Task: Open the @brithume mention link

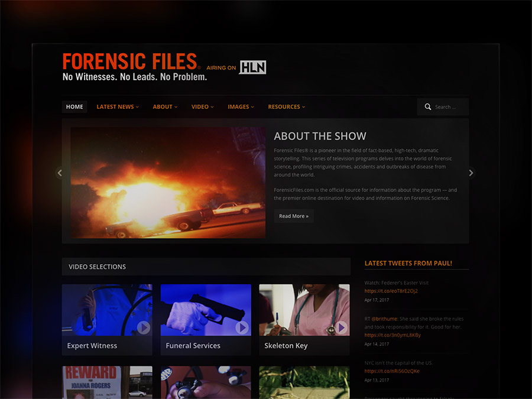Action: tap(384, 319)
